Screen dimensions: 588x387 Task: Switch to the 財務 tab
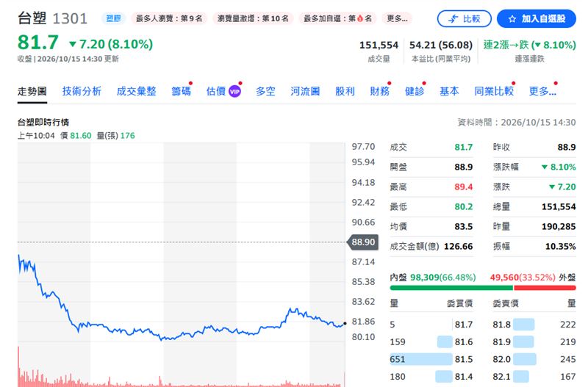point(380,91)
